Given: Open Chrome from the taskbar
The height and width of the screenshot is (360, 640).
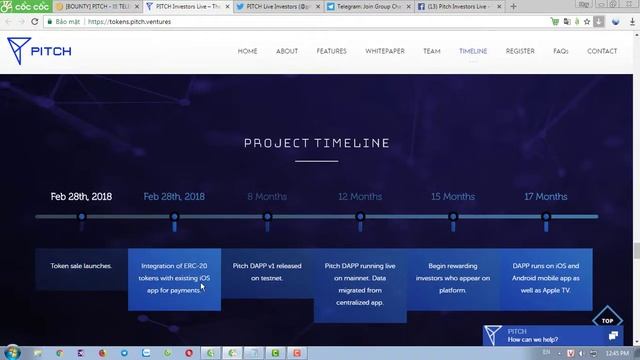Looking at the screenshot, I should coord(60,353).
